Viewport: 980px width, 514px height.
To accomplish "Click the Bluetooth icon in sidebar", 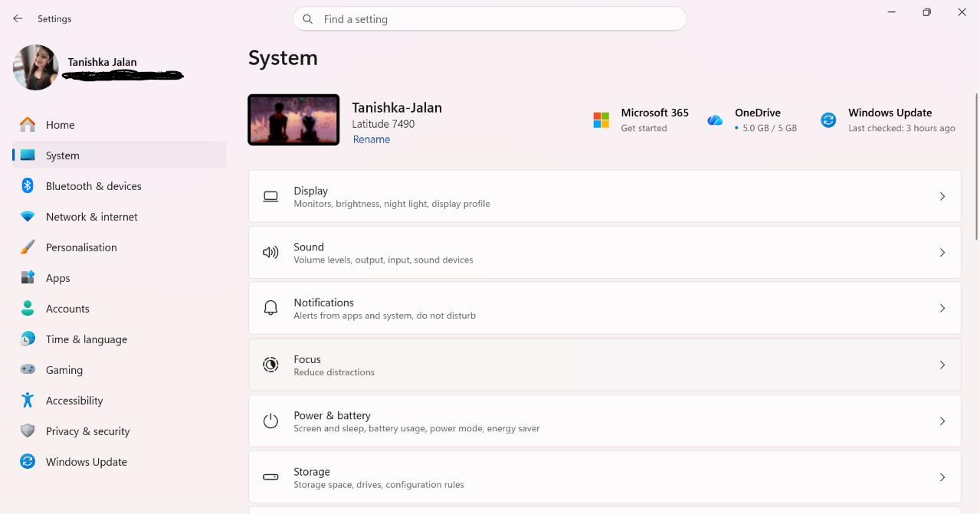I will 28,185.
